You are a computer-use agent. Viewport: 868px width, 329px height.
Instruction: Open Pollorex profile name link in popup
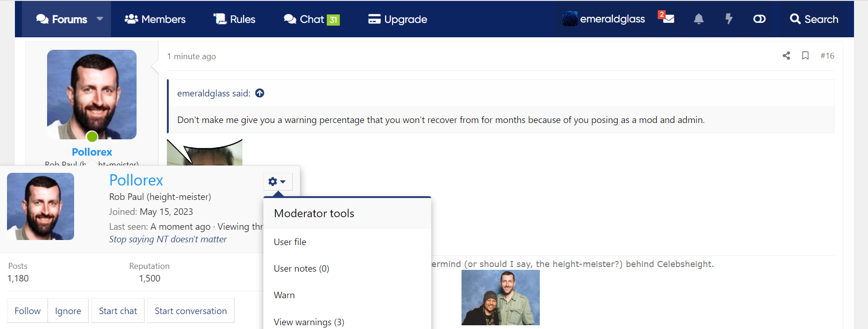click(136, 180)
